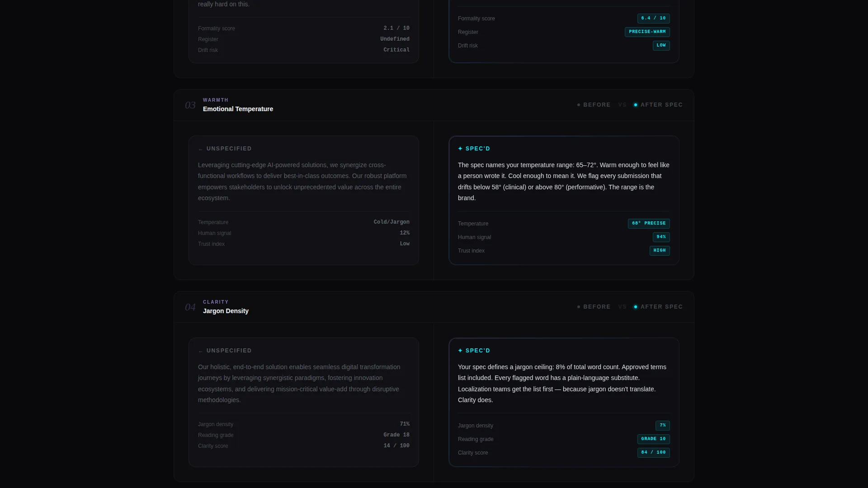Click the grey BEFORE dot in Jargon Density header
868x488 pixels.
tap(579, 307)
